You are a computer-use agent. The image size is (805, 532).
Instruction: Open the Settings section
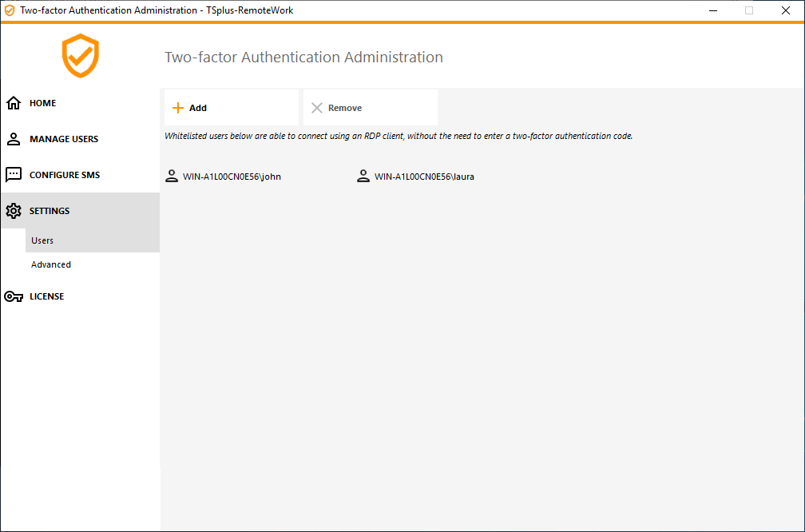click(48, 210)
